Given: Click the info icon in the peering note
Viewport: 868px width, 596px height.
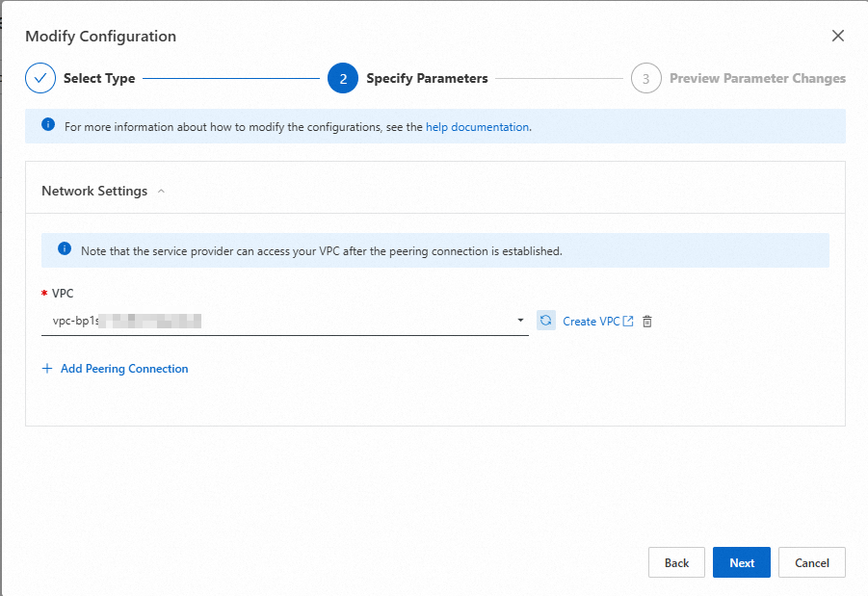Looking at the screenshot, I should 65,248.
